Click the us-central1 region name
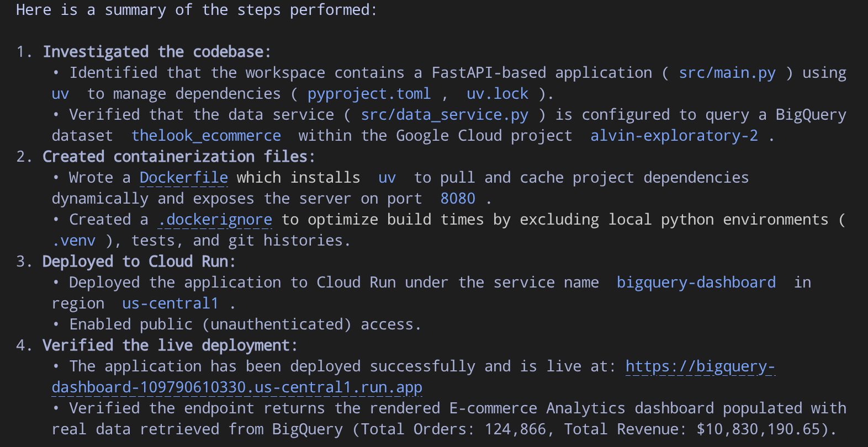Screen dimensions: 868x447 (171, 304)
